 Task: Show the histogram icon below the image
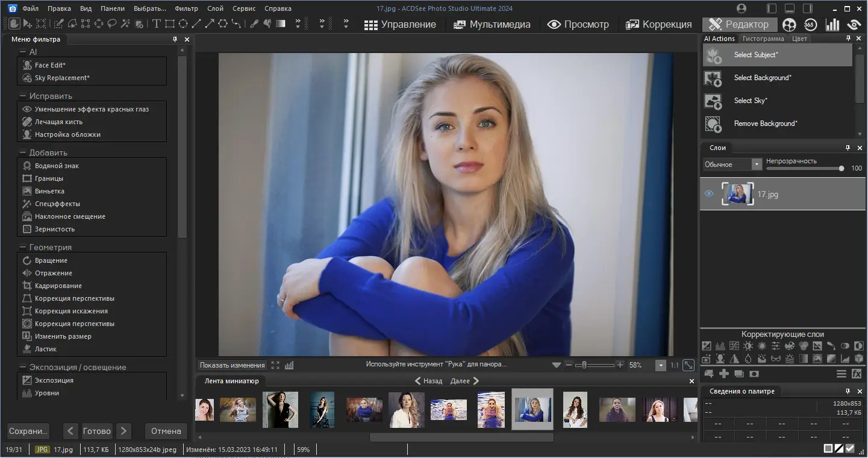[x=289, y=365]
